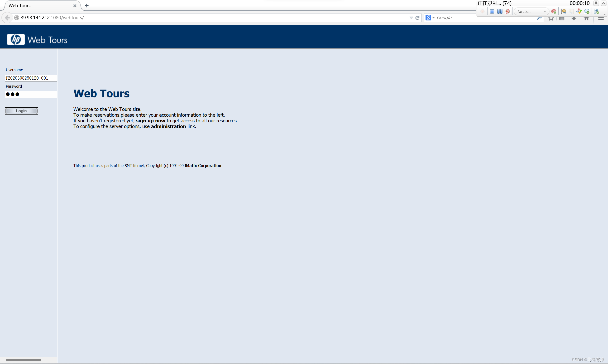Follow the sign up now link

(x=150, y=121)
